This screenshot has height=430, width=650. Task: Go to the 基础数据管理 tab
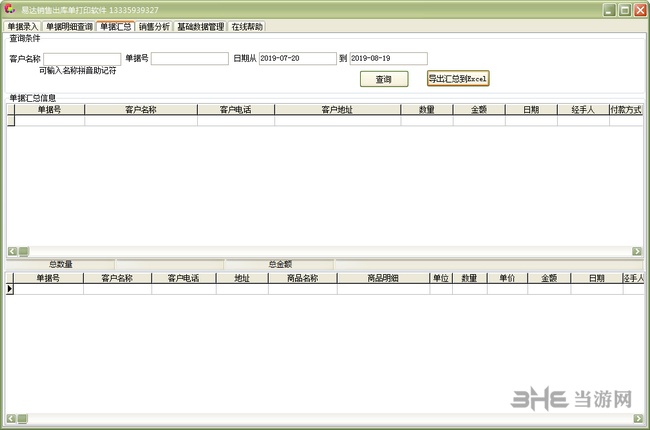click(x=201, y=27)
